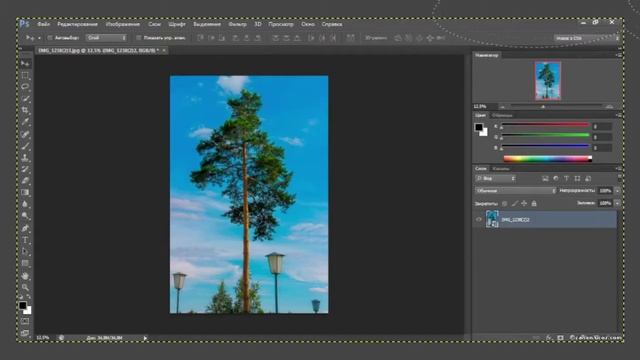This screenshot has height=360, width=640.
Task: Open the tool preset picker arrow
Action: tap(39, 38)
